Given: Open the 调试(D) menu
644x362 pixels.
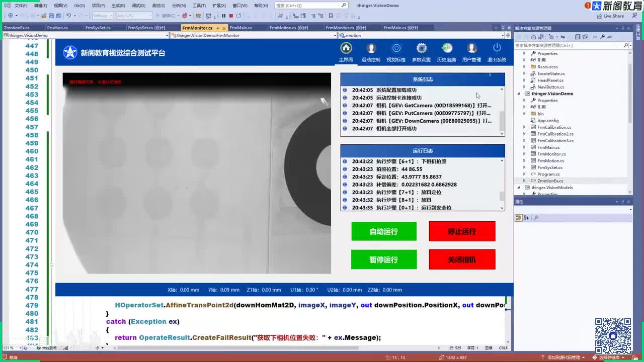Looking at the screenshot, I should tap(138, 6).
